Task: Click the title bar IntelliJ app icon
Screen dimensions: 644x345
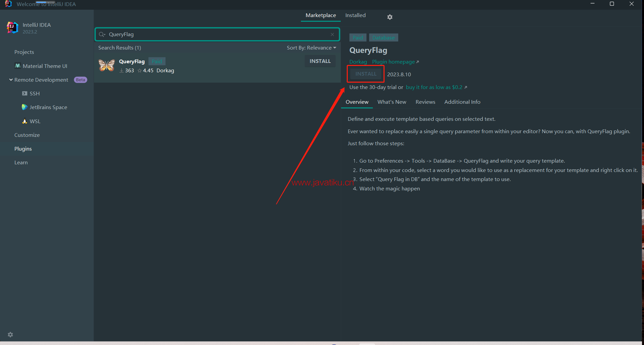Action: (x=8, y=4)
